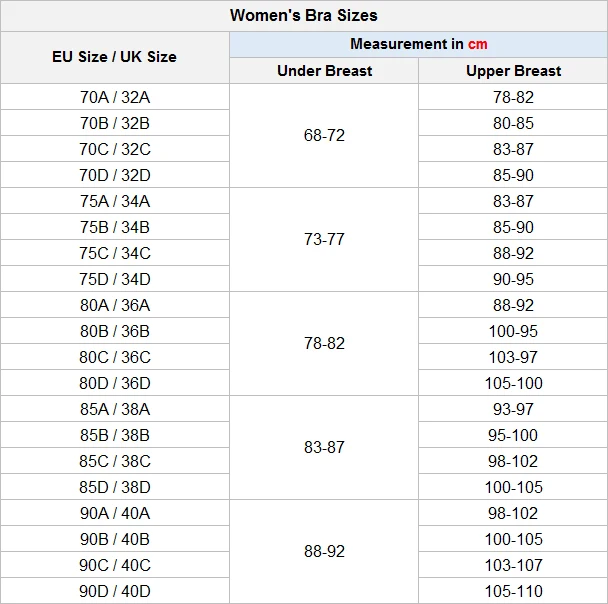Click the Measurement in cm header
This screenshot has width=608, height=604.
[418, 44]
